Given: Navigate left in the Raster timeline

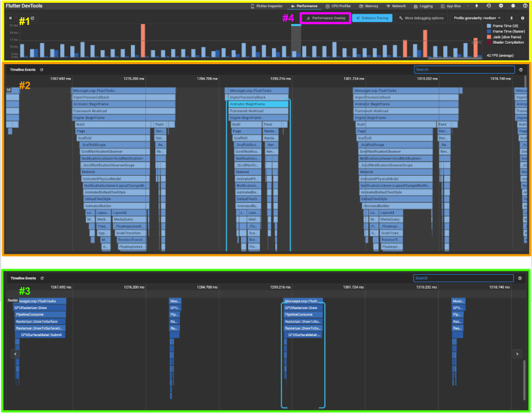Looking at the screenshot, I should click(x=15, y=354).
